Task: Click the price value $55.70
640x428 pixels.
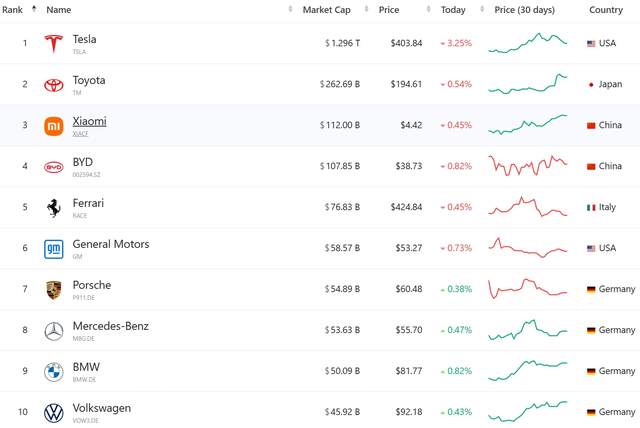Action: pyautogui.click(x=409, y=330)
